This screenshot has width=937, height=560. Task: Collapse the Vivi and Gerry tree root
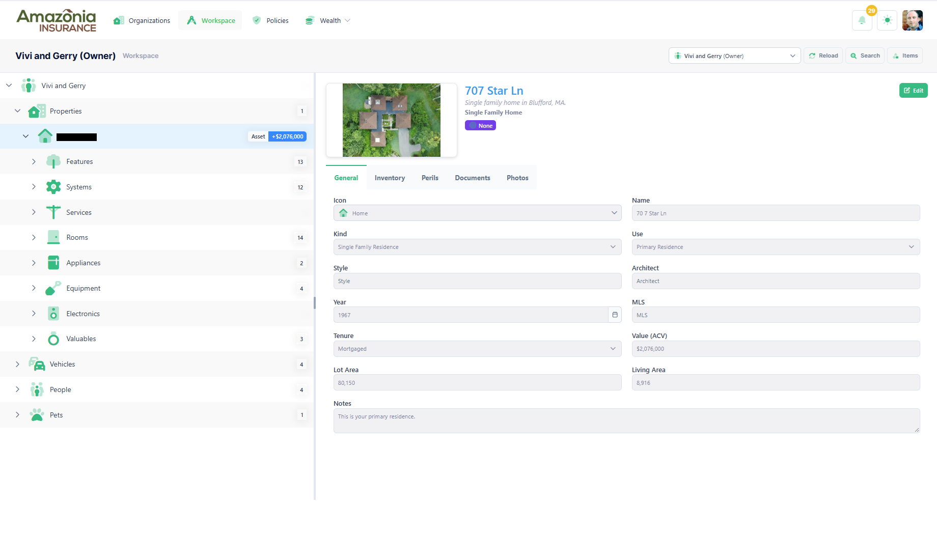point(9,86)
